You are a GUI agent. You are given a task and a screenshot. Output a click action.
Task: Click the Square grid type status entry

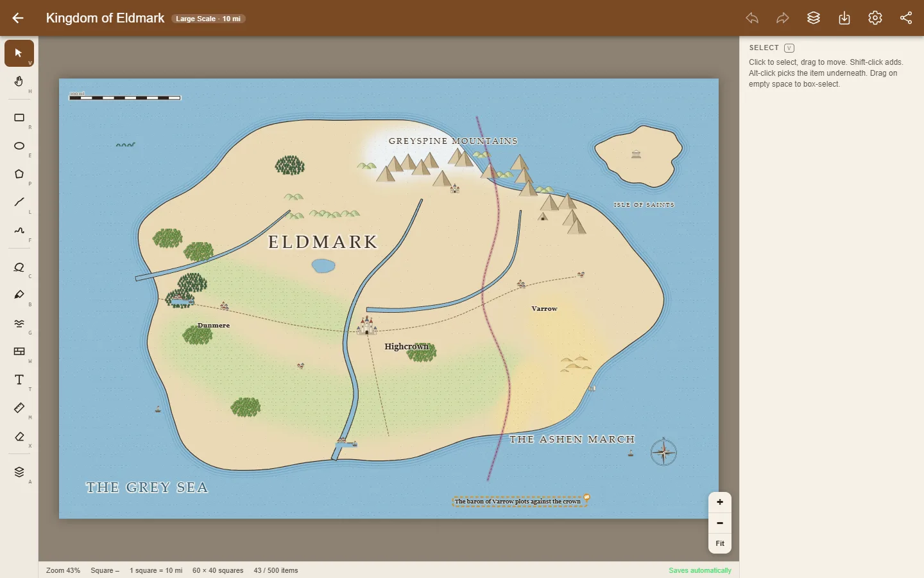[x=105, y=570]
